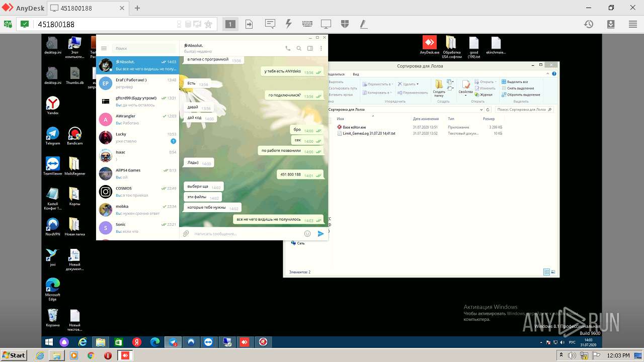Click the Telegram message input field
644x362 pixels.
247,234
